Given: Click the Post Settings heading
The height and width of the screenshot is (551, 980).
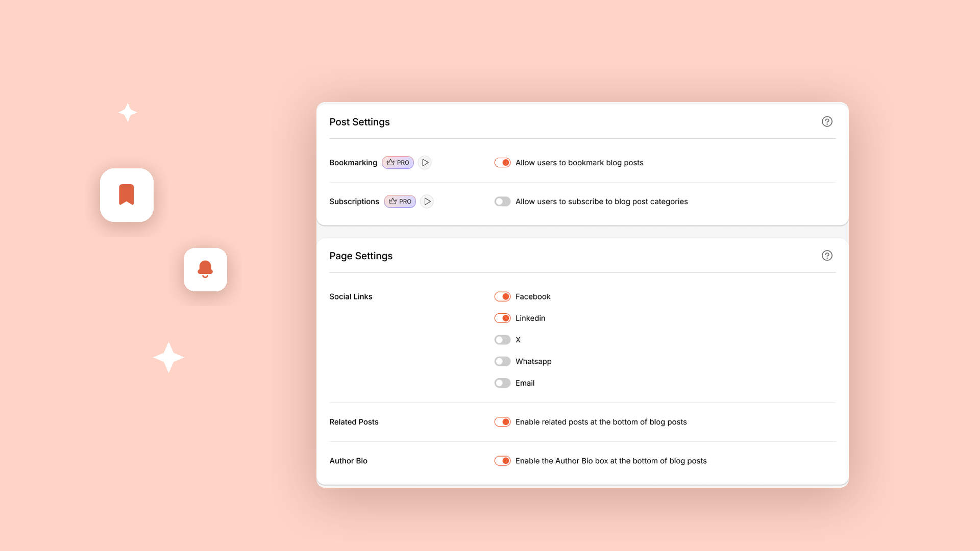Looking at the screenshot, I should point(359,122).
